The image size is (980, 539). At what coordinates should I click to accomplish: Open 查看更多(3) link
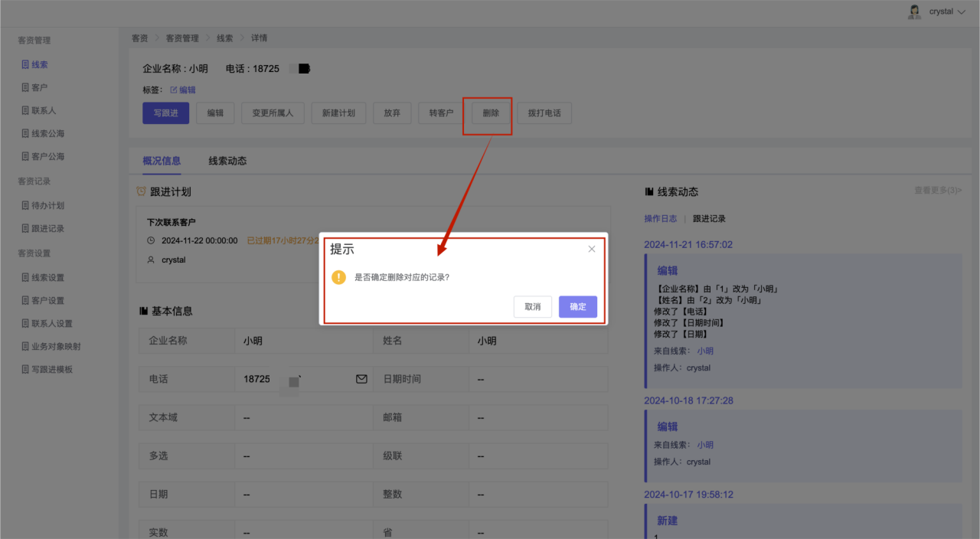point(938,191)
